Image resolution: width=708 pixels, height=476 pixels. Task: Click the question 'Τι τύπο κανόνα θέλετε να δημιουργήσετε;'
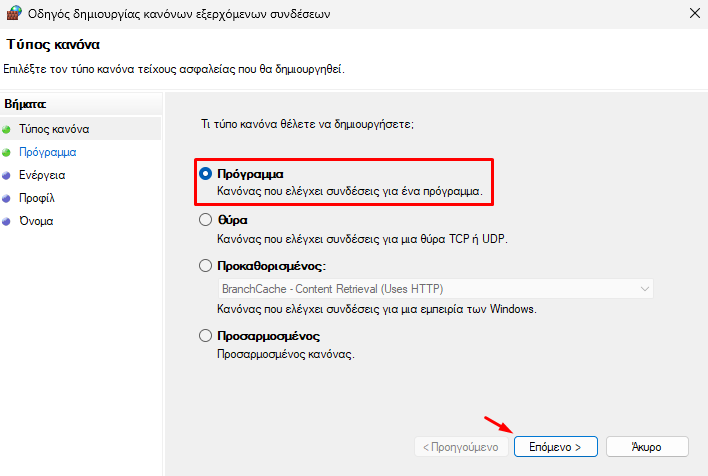click(307, 124)
